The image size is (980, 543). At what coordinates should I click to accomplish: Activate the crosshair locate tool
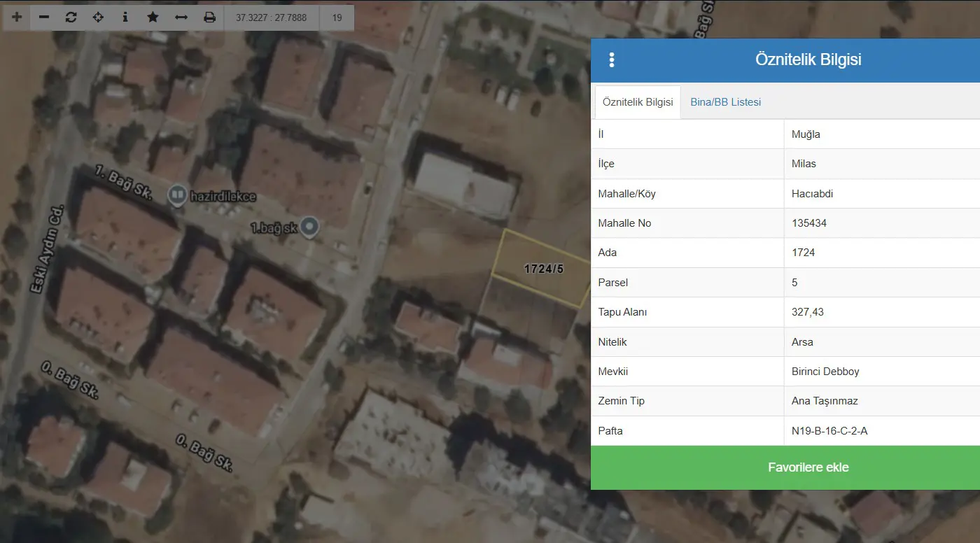pyautogui.click(x=99, y=17)
